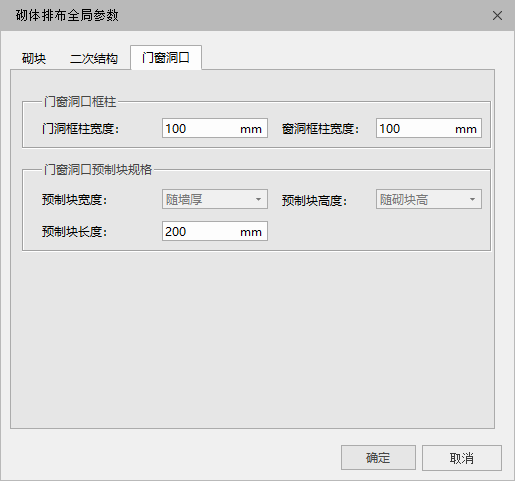Click the 预制块高度 label
The image size is (515, 481).
click(314, 201)
